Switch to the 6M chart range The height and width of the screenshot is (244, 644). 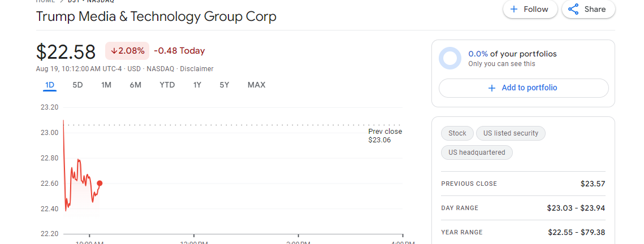135,85
